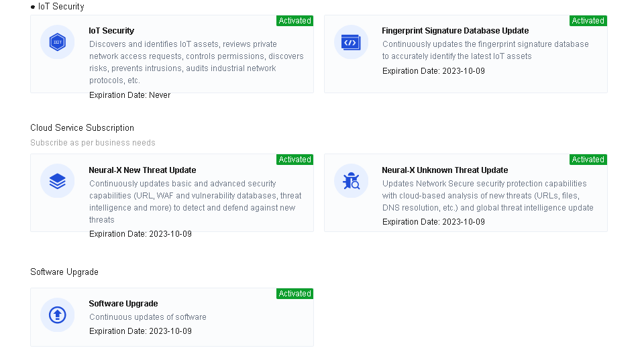
Task: Click 'Continuous updates of software' description
Action: click(x=148, y=317)
